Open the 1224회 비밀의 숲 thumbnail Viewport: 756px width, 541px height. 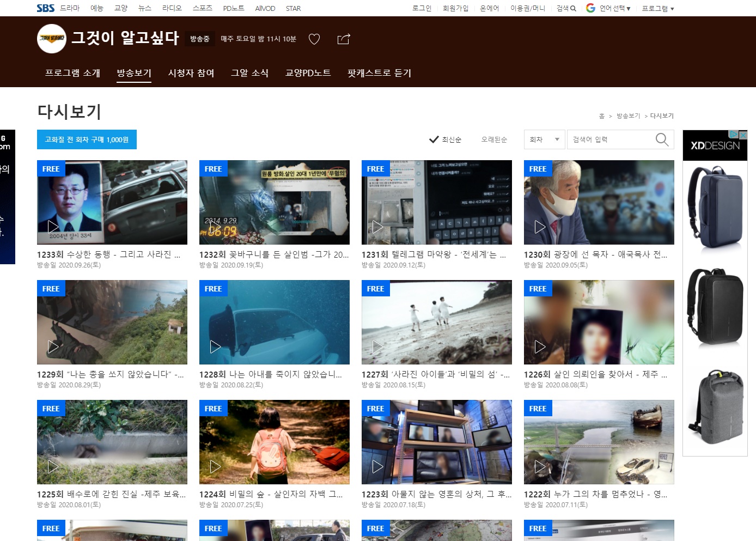tap(275, 442)
